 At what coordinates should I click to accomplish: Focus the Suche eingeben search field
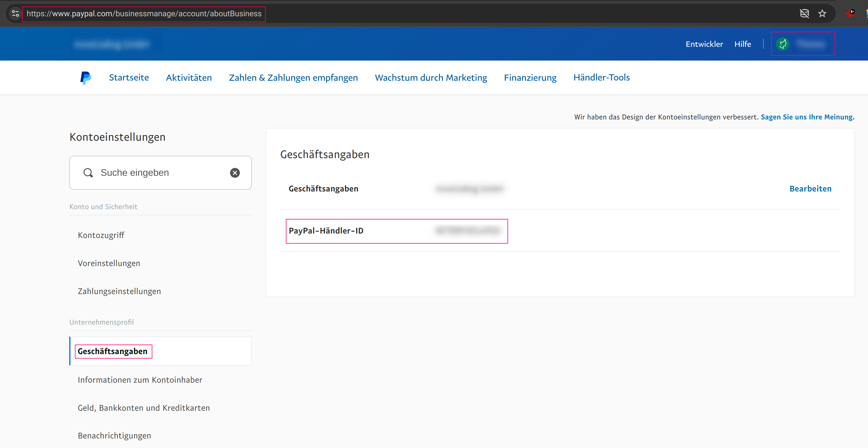[x=160, y=173]
